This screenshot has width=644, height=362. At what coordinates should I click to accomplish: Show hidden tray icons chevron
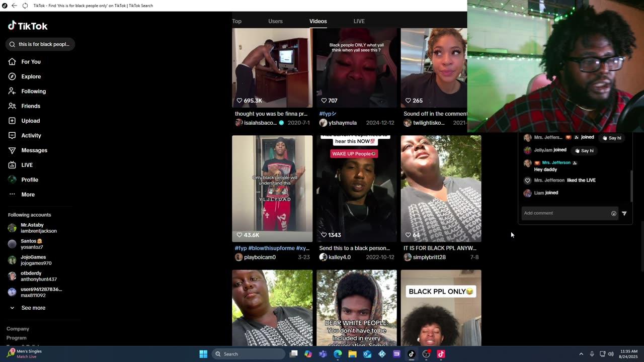(581, 354)
